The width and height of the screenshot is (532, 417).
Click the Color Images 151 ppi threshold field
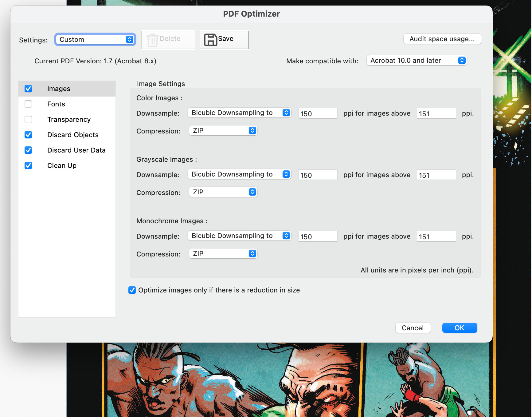coord(436,113)
